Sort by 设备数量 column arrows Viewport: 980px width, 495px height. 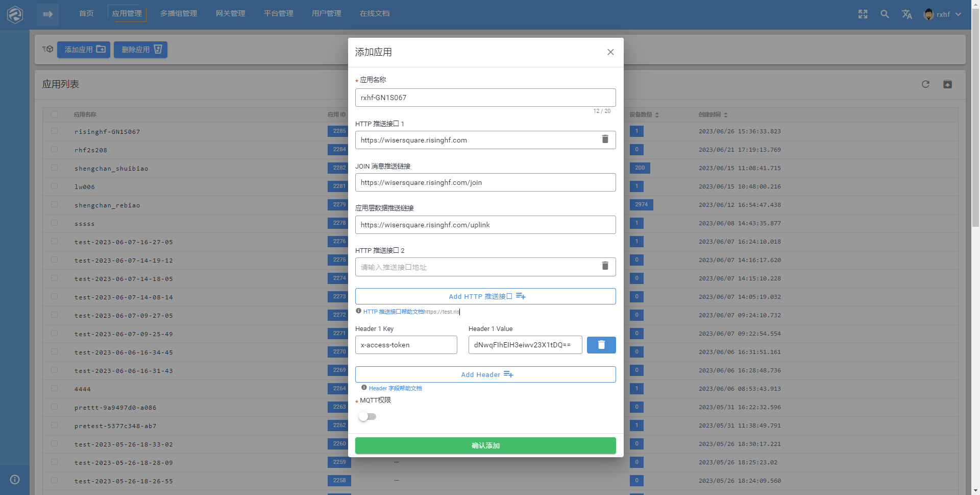[x=657, y=115]
